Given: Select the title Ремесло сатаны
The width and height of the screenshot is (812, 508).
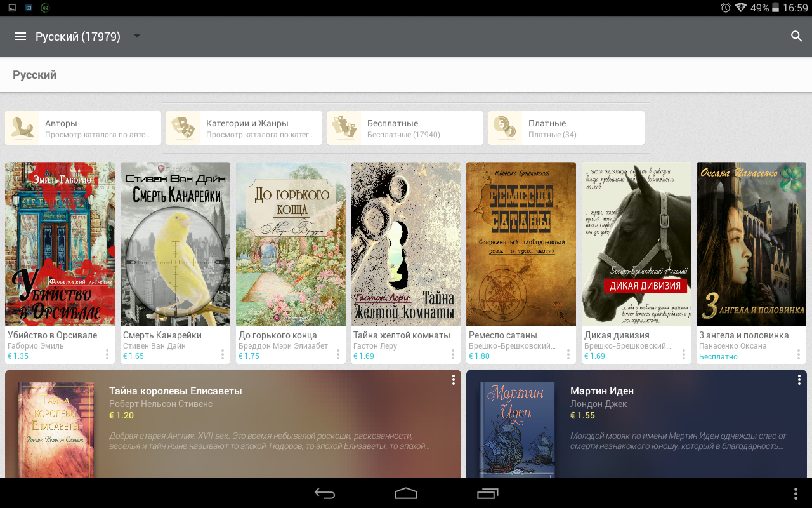Looking at the screenshot, I should 503,335.
